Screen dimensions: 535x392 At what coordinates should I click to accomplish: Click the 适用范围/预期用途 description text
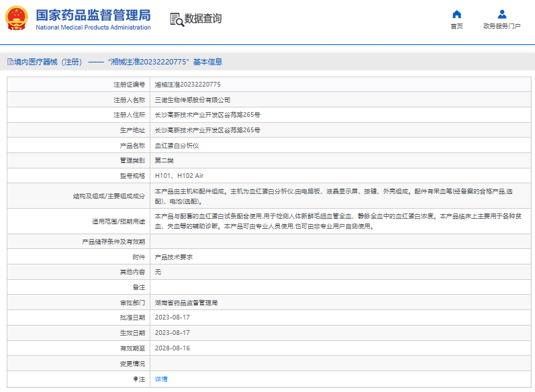click(338, 221)
